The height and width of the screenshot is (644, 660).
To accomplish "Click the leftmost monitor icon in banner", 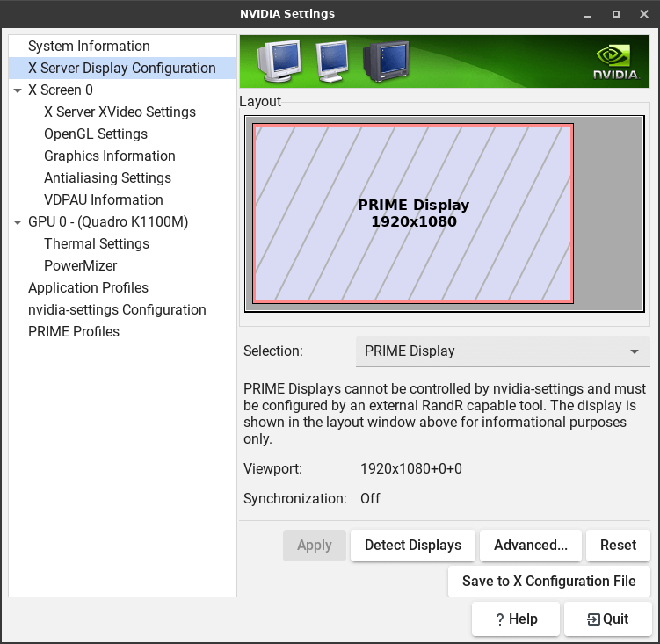I will 278,62.
